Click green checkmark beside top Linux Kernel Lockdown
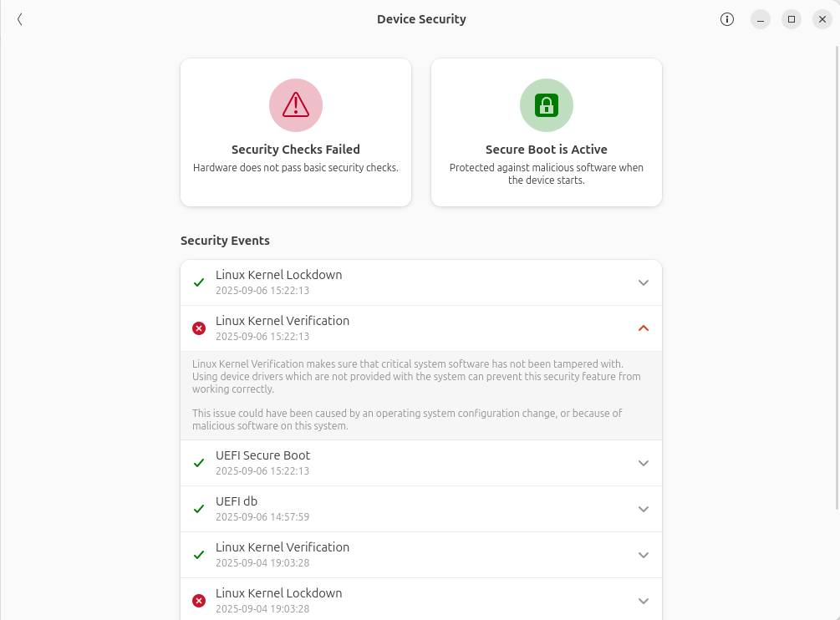 point(199,282)
